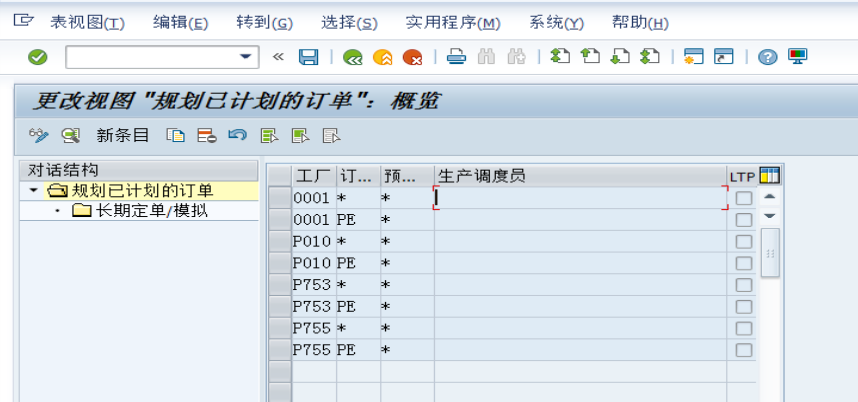858x402 pixels.
Task: Go to the last page icon
Action: point(650,56)
